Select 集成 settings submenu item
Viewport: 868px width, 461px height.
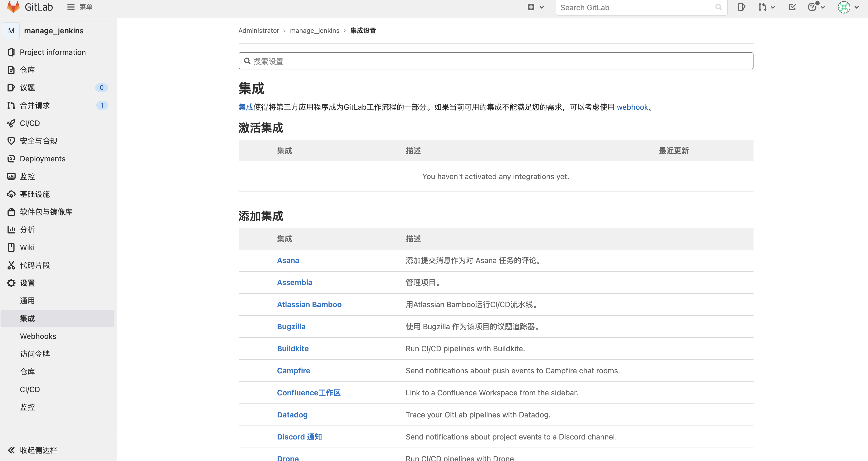(x=58, y=318)
